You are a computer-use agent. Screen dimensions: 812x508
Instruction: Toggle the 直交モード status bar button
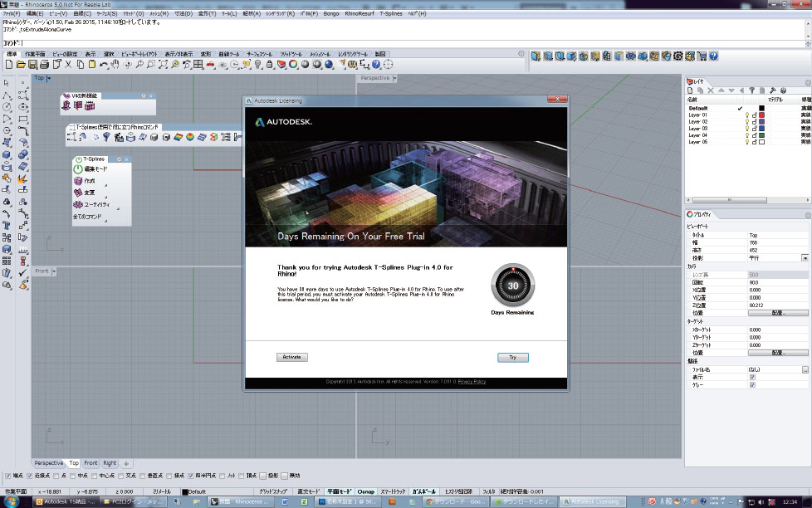(x=309, y=492)
